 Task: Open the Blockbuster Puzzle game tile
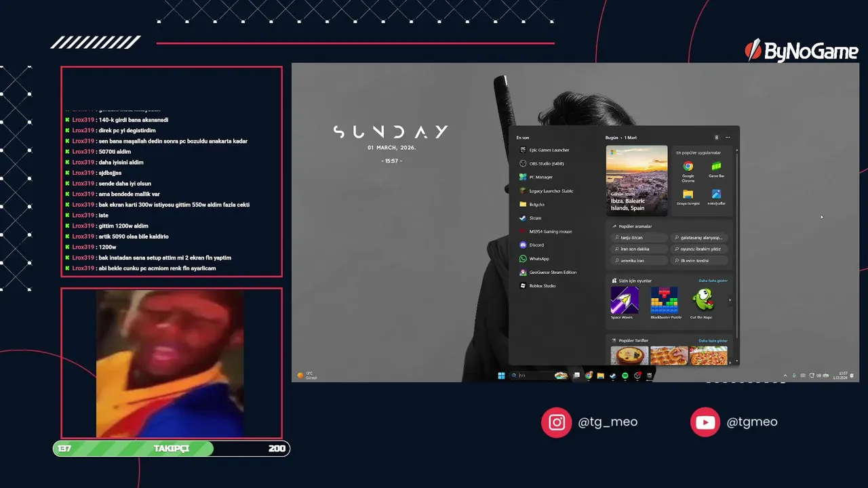665,303
